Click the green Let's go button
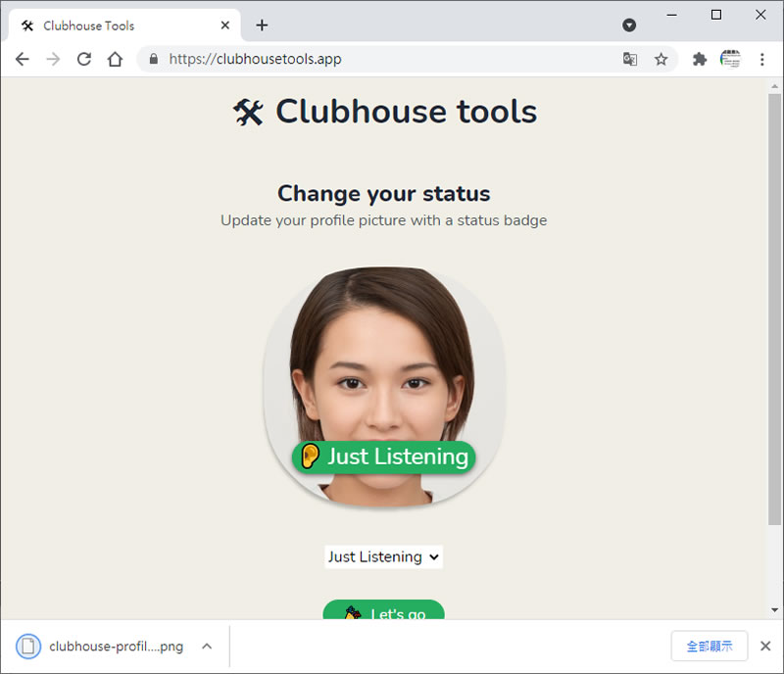Screen dimensions: 784x674 383,610
